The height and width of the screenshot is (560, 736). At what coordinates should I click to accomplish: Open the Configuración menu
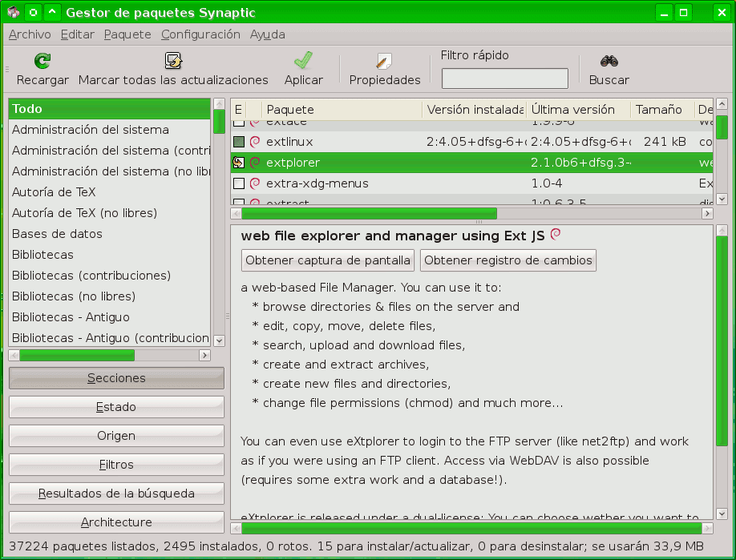[200, 34]
